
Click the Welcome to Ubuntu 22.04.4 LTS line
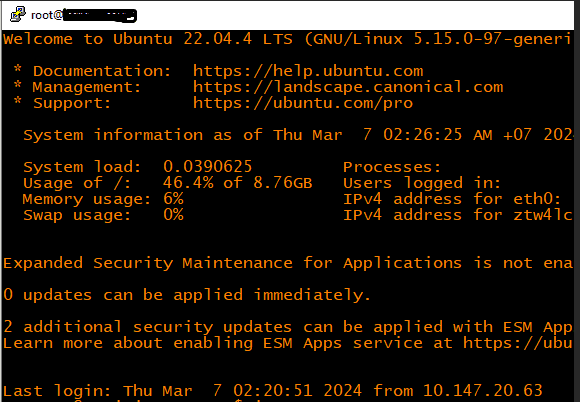287,39
